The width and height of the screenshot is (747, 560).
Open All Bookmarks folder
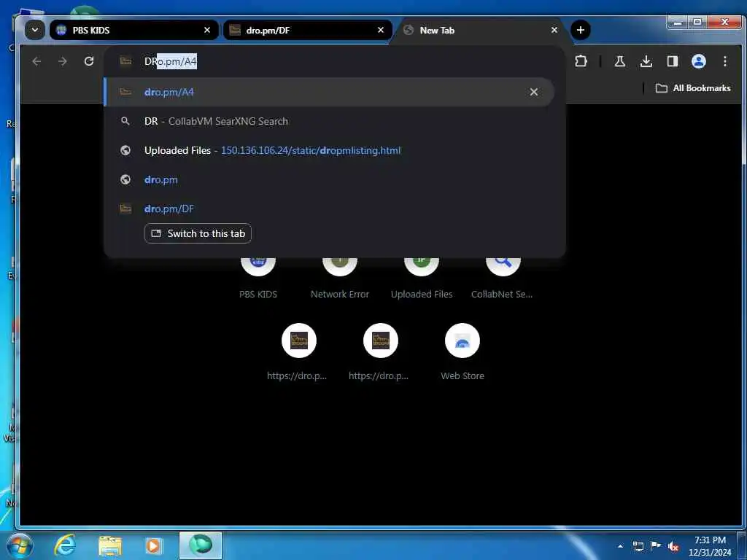(x=693, y=88)
